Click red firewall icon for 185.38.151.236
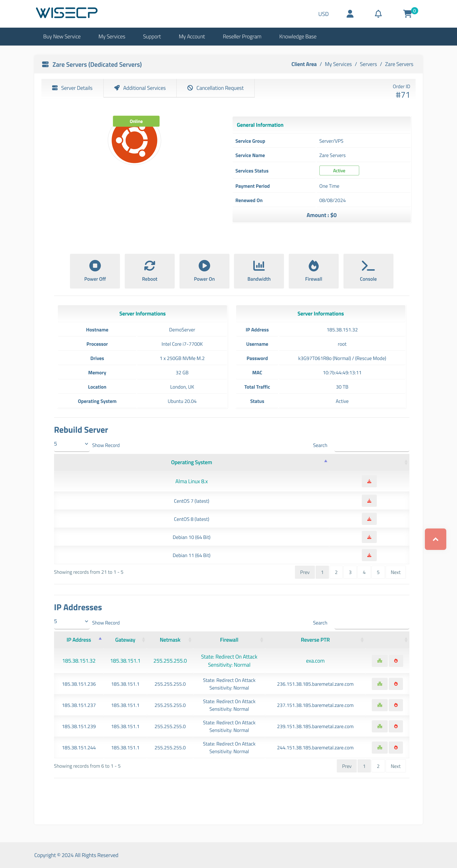 tap(396, 684)
